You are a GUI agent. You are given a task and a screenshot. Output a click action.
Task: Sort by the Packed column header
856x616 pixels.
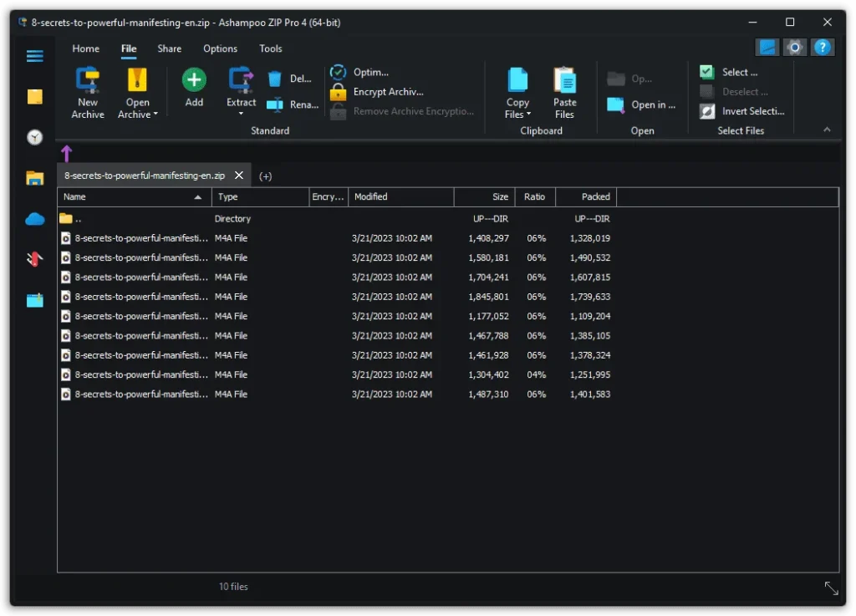(x=586, y=197)
